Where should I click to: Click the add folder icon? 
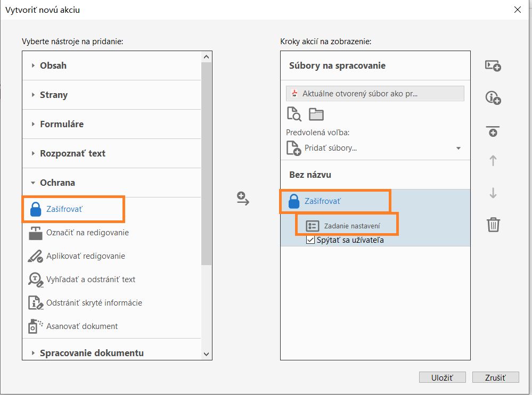pos(316,114)
